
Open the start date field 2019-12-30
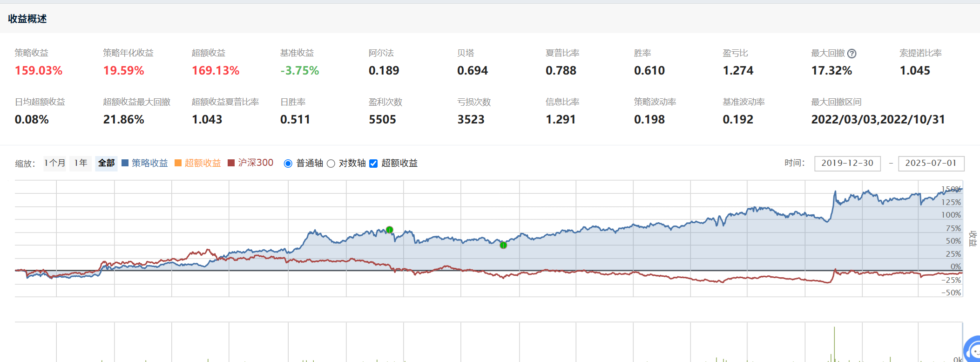point(847,164)
